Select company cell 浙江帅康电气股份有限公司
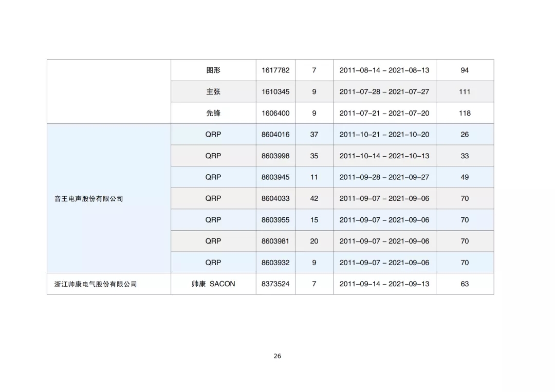Image resolution: width=555 pixels, height=392 pixels. (109, 284)
